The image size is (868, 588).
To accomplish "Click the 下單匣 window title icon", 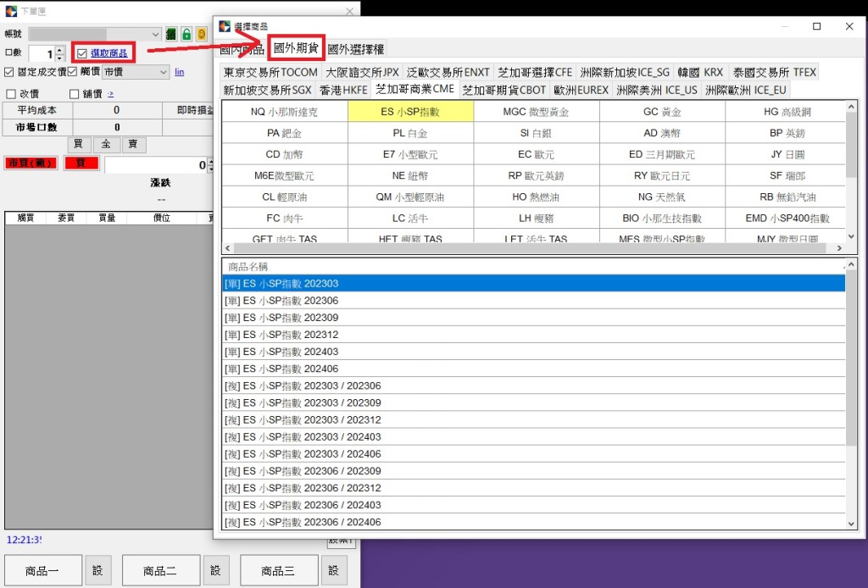I will (10, 11).
